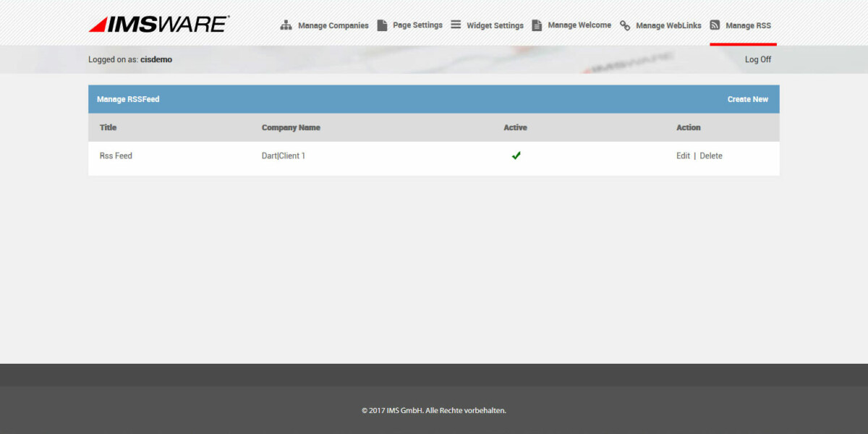
Task: Click Log Off to sign out
Action: point(757,59)
